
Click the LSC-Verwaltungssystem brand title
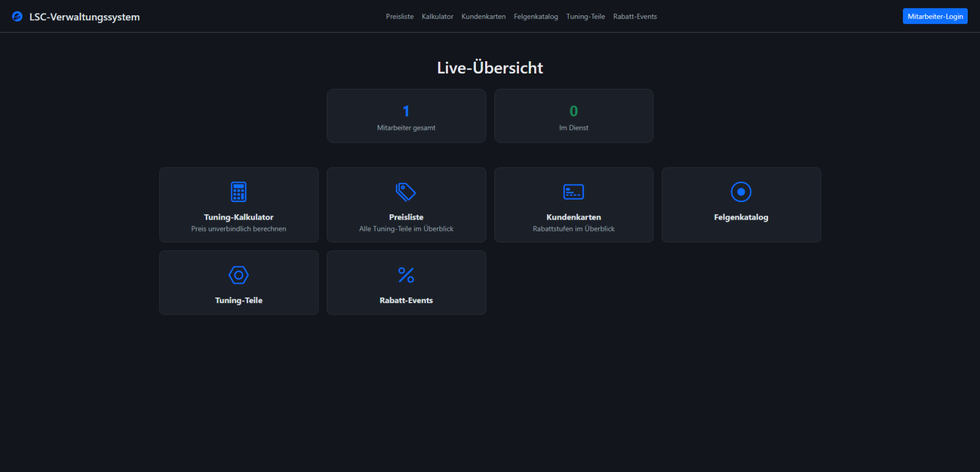(x=85, y=17)
